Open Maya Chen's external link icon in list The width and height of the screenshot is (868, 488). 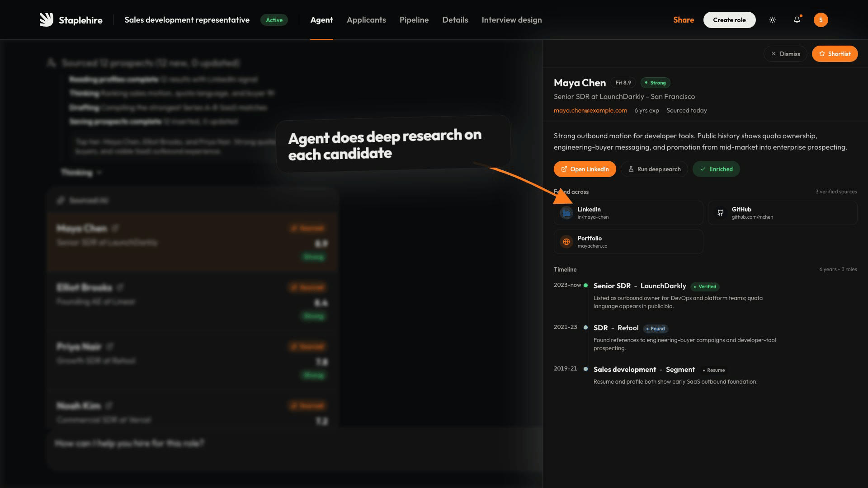[x=115, y=228]
